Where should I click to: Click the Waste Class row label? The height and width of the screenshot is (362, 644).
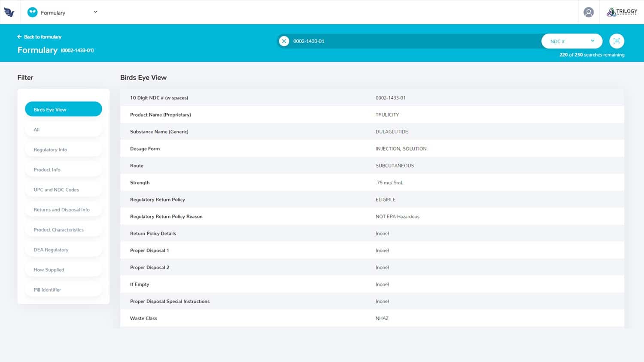click(x=143, y=318)
